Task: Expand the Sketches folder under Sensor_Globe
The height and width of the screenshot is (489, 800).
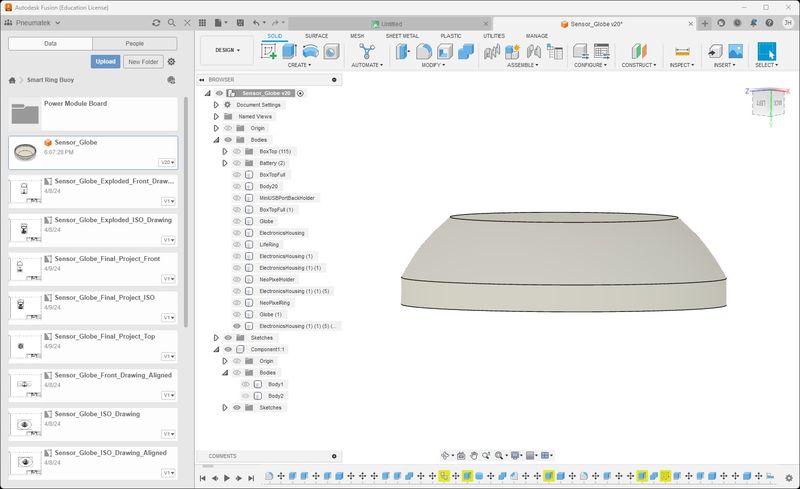Action: 215,337
